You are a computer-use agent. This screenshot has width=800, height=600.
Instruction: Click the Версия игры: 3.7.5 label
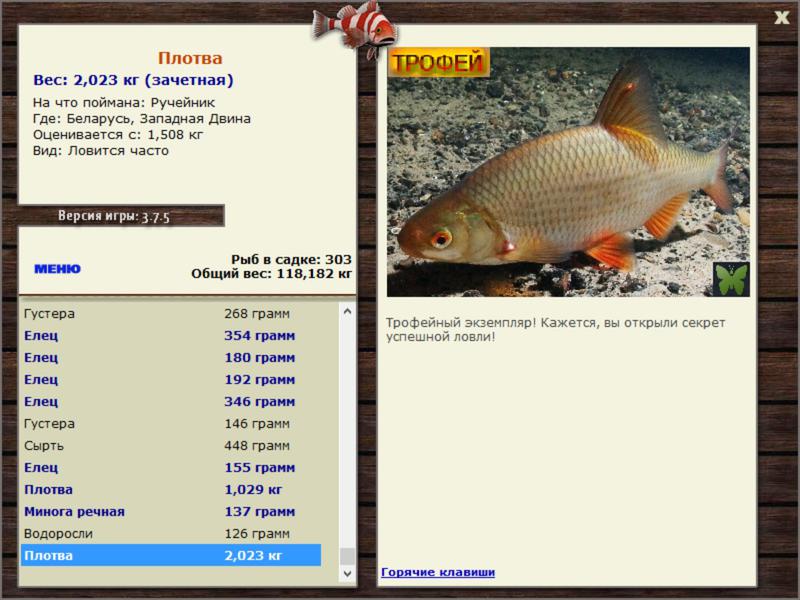[x=114, y=216]
